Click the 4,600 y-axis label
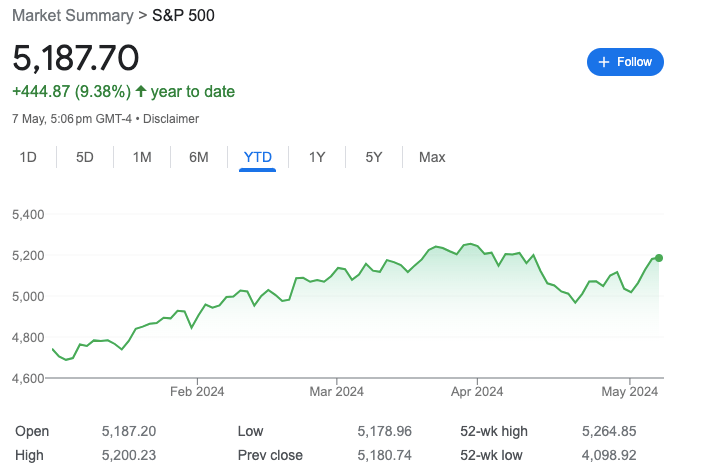The image size is (701, 471). pyautogui.click(x=28, y=378)
